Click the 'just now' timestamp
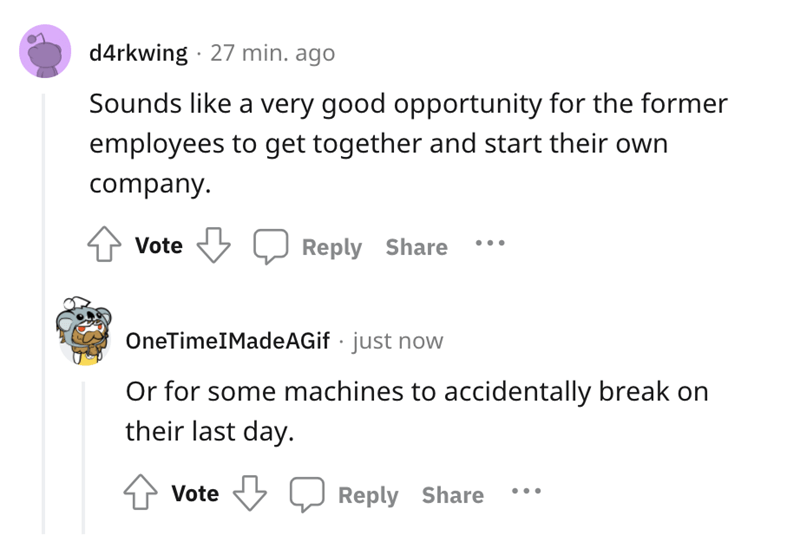Screen dimensions: 800x555 tap(397, 341)
